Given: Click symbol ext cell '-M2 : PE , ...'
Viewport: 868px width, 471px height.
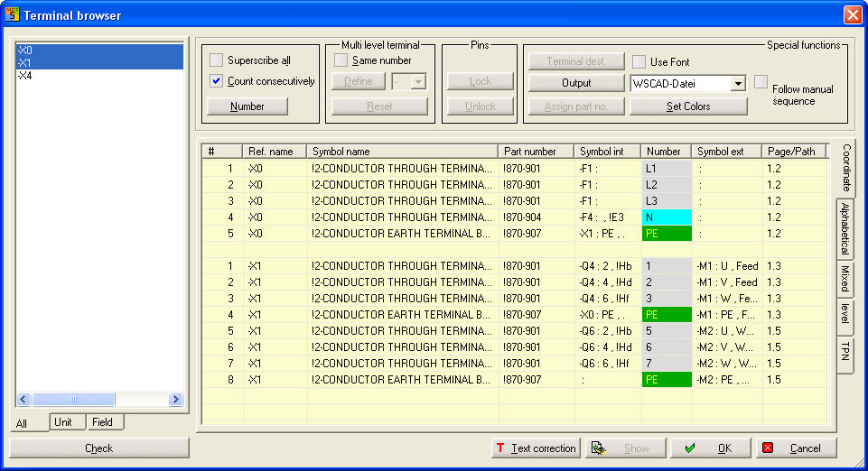Looking at the screenshot, I should point(727,380).
